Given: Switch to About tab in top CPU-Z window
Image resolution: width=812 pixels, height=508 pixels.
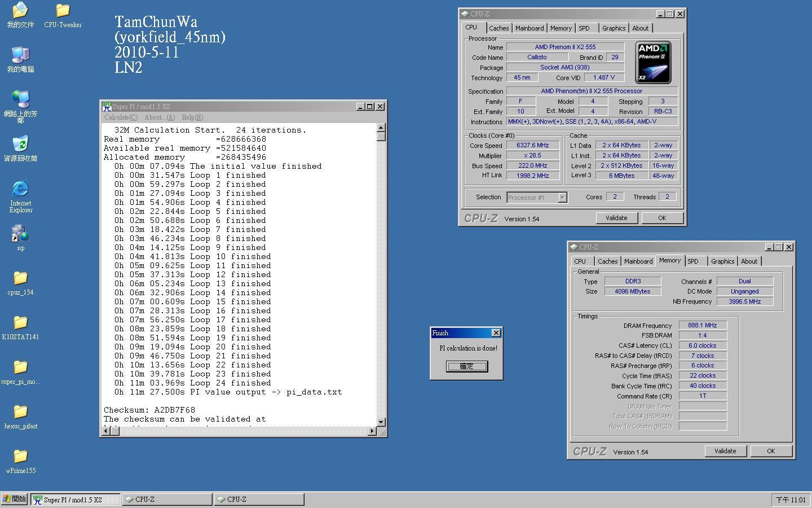Looking at the screenshot, I should click(x=640, y=28).
